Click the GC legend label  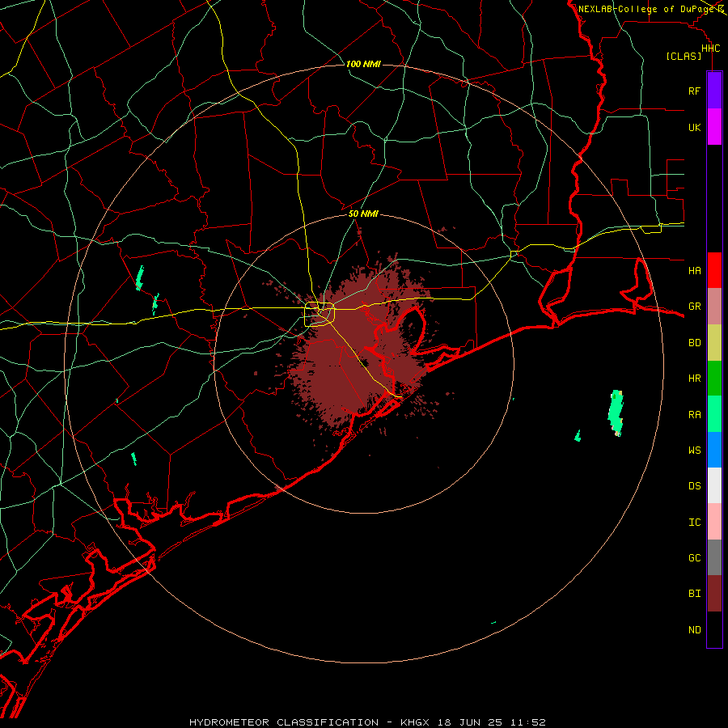point(694,558)
